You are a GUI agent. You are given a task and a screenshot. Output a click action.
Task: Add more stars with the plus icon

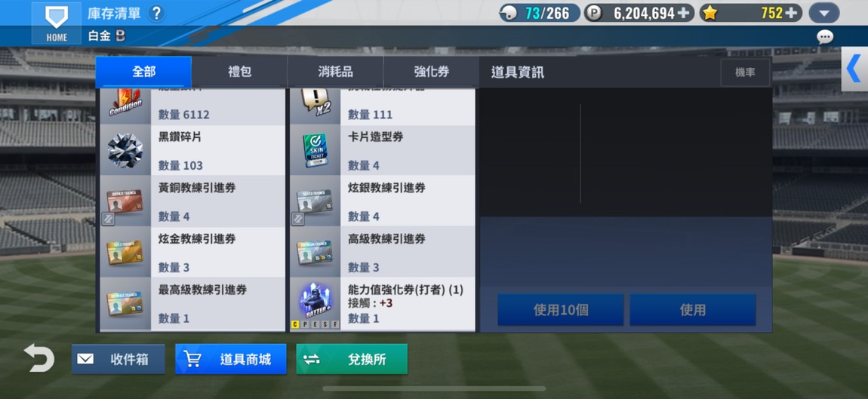coord(793,13)
